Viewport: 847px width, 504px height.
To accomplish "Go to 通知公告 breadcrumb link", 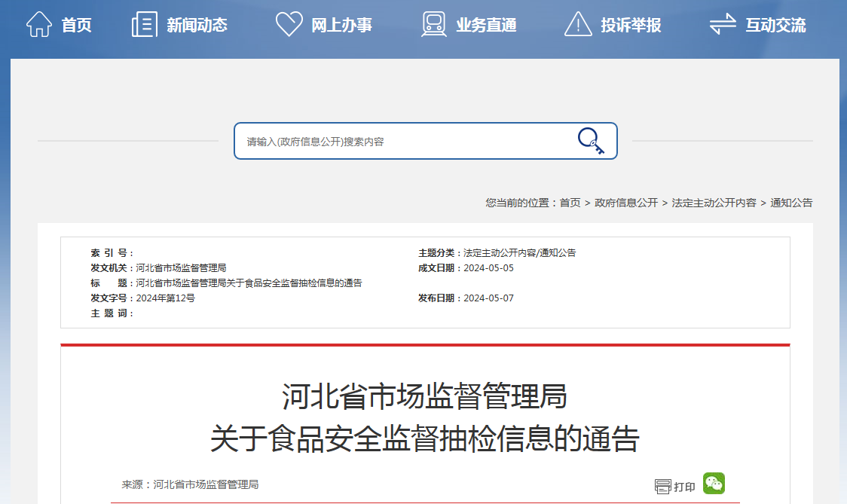I will pyautogui.click(x=791, y=203).
